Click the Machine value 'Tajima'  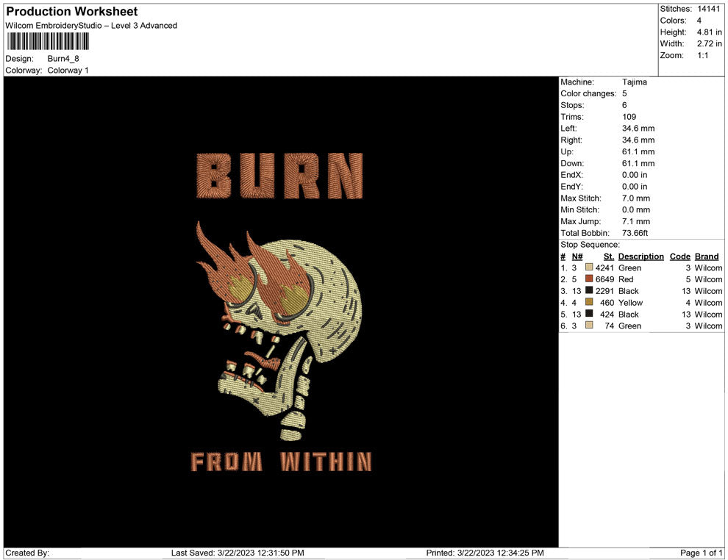click(634, 82)
